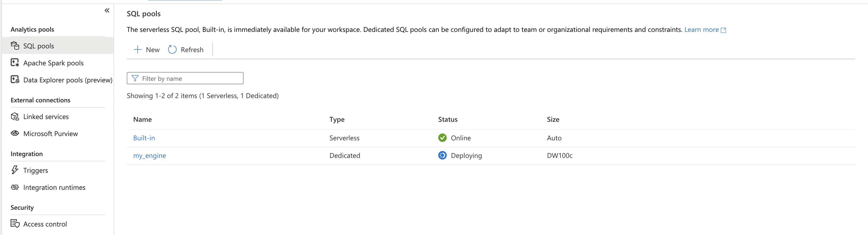Select the Serverless type cell
Screen dimensions: 868x235
coord(344,138)
